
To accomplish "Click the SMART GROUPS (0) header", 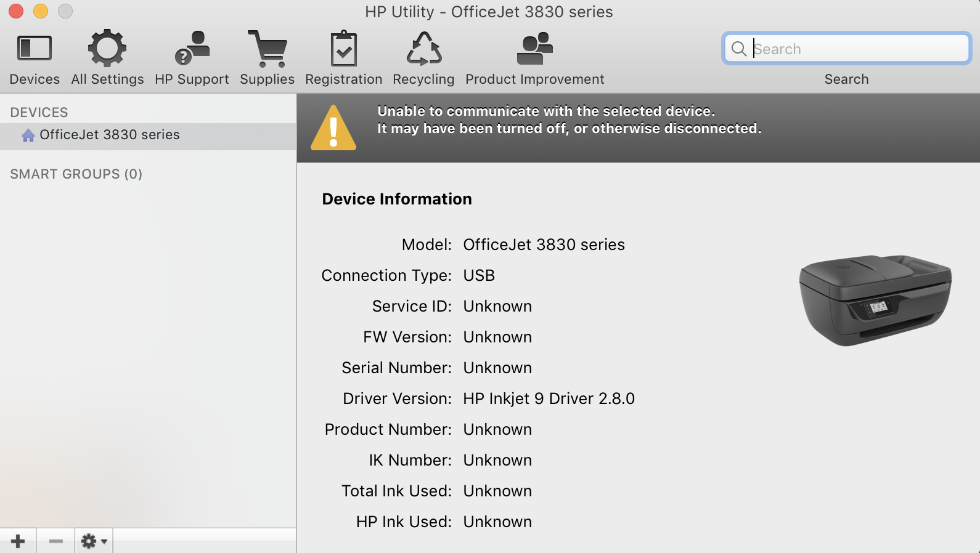I will [x=76, y=174].
